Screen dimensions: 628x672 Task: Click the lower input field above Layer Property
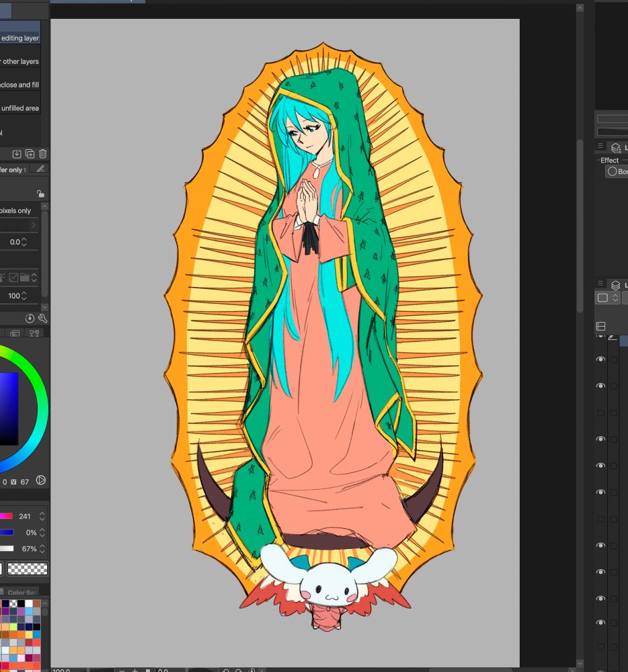pos(613,132)
